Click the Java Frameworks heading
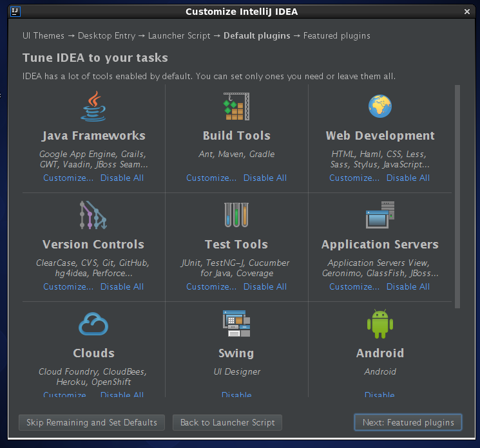 coord(93,135)
